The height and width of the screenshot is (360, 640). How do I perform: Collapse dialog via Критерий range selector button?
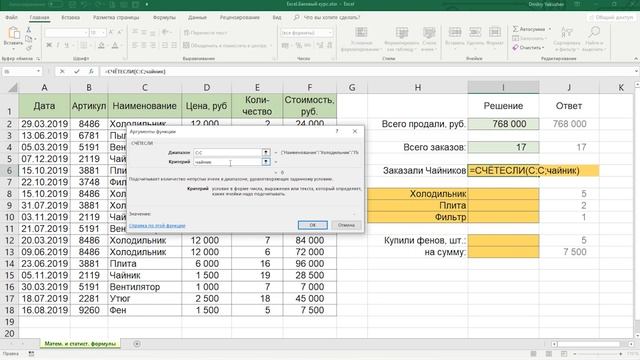tap(266, 162)
